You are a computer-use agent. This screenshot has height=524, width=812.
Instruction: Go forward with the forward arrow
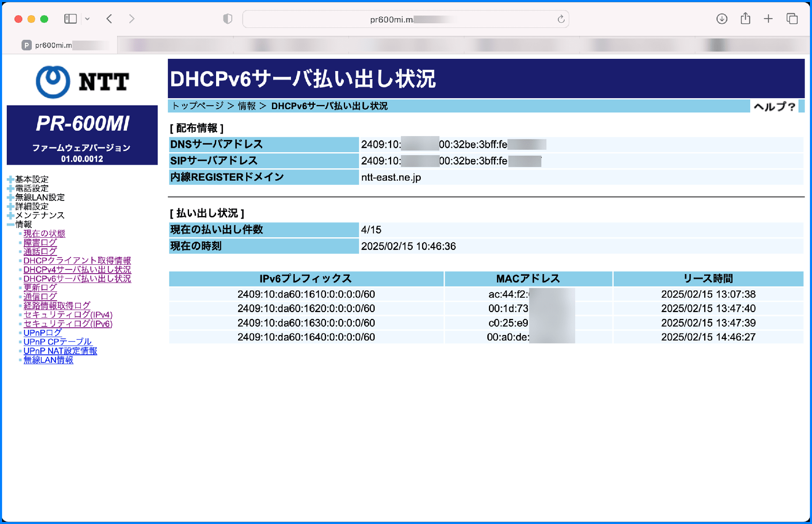[x=132, y=19]
